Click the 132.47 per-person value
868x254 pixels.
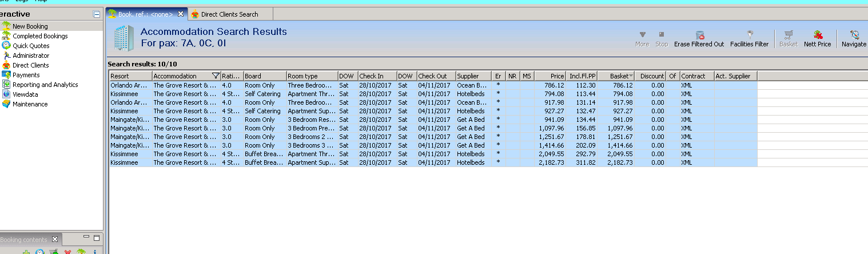[582, 111]
